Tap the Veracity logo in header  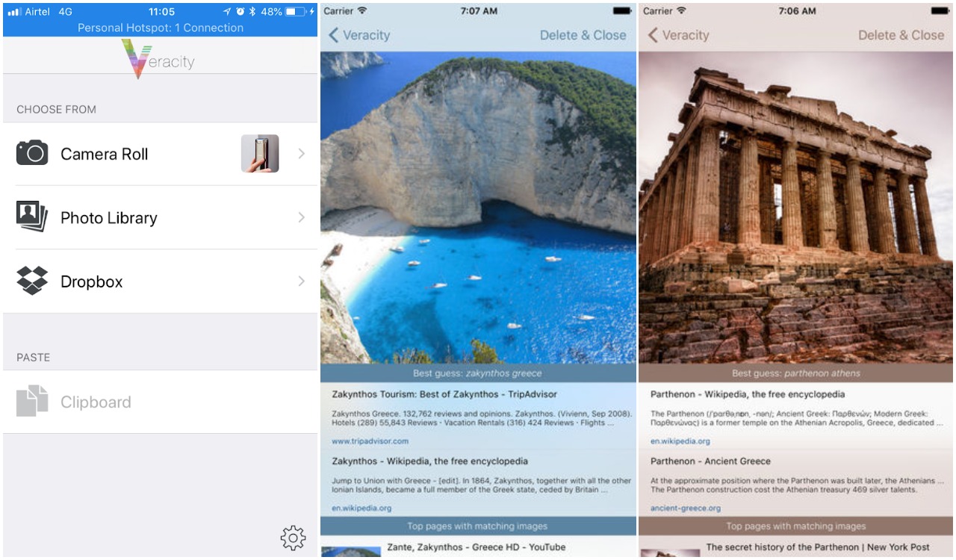(x=158, y=58)
